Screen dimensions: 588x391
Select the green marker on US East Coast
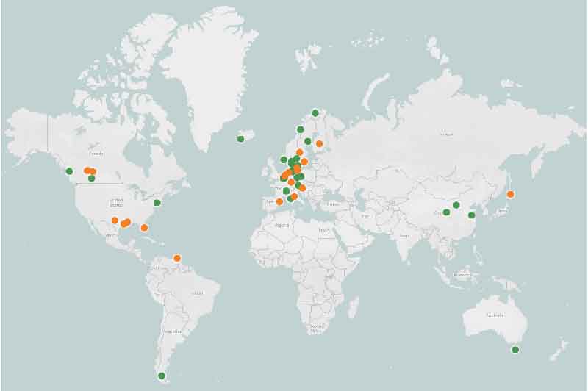point(157,203)
